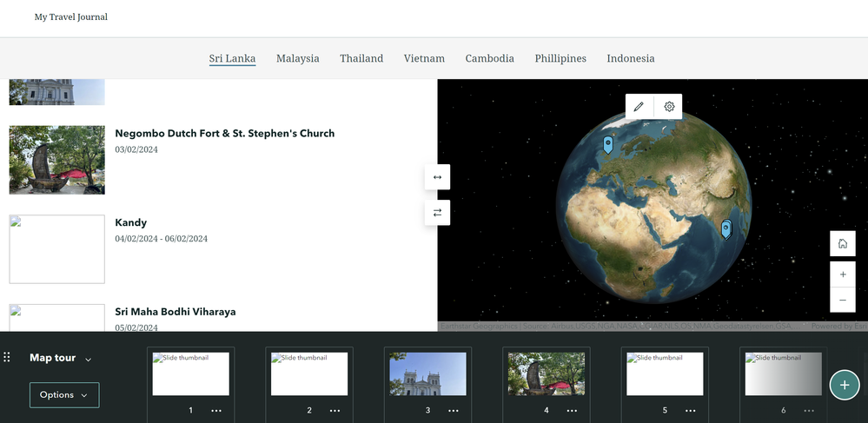Add a new slide with plus button
Screen dimensions: 868x423
845,385
